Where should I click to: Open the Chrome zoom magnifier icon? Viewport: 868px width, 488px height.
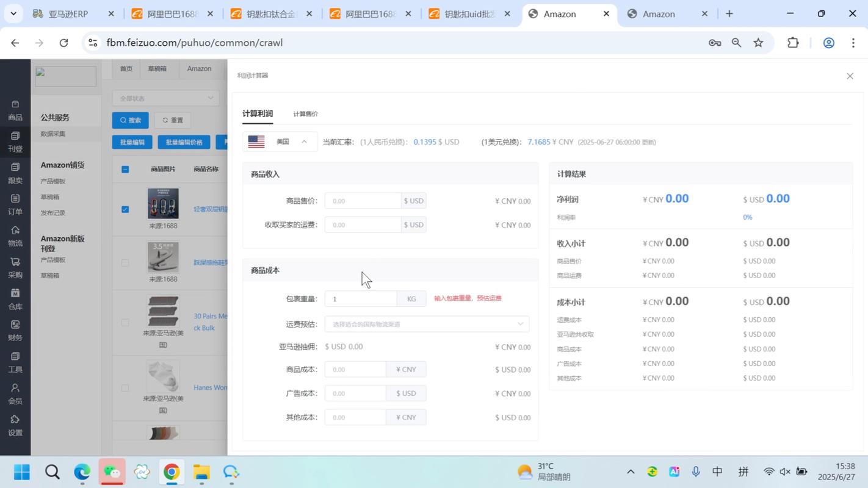(736, 43)
